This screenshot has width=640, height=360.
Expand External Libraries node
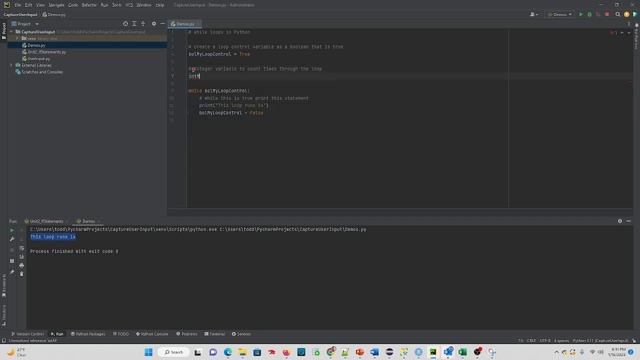coord(12,65)
